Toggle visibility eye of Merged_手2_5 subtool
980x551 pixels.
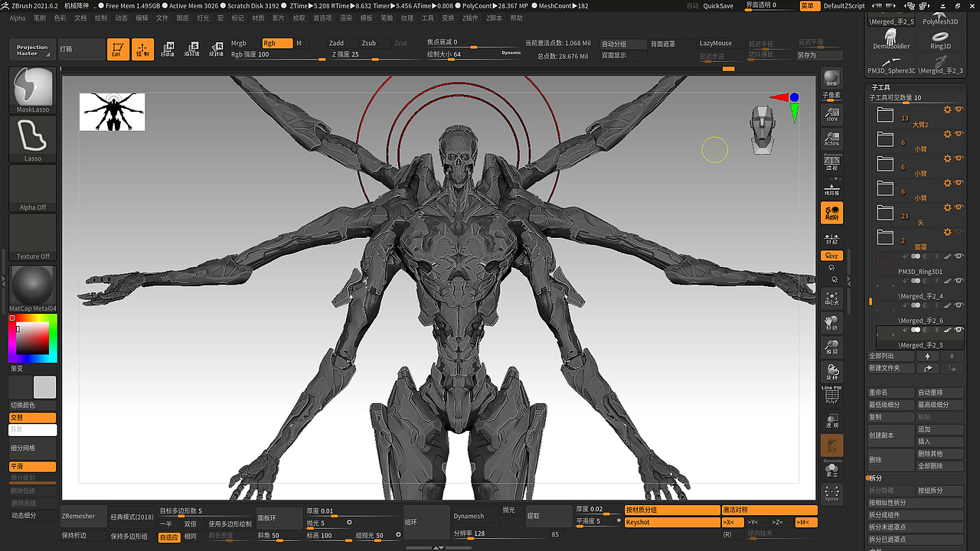(x=959, y=330)
